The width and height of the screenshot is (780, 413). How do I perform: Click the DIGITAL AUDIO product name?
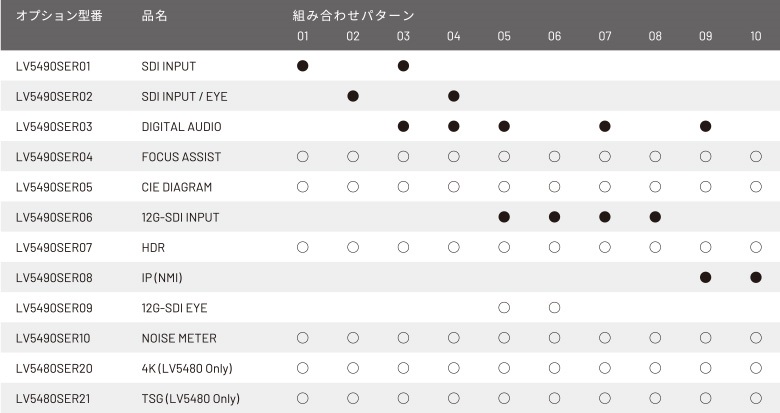(182, 127)
